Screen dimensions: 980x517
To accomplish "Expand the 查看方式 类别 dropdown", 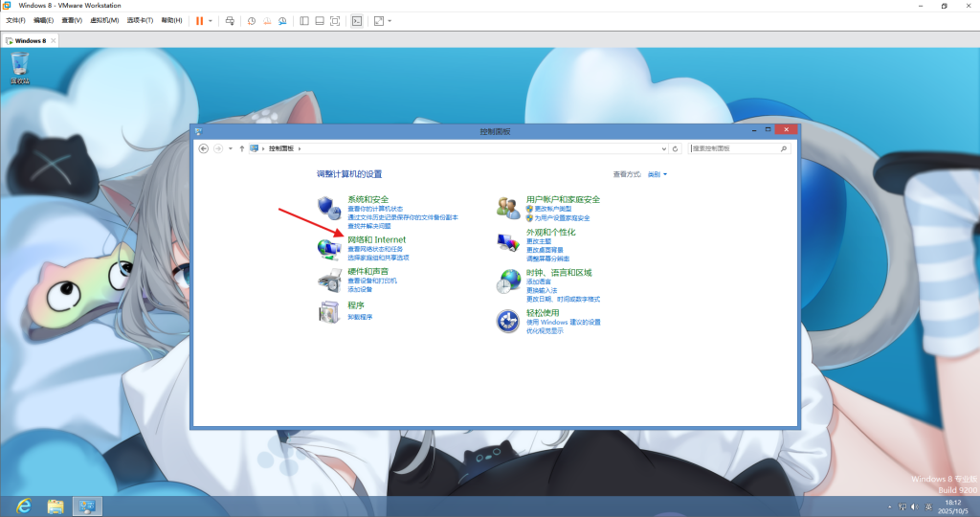I will (657, 174).
